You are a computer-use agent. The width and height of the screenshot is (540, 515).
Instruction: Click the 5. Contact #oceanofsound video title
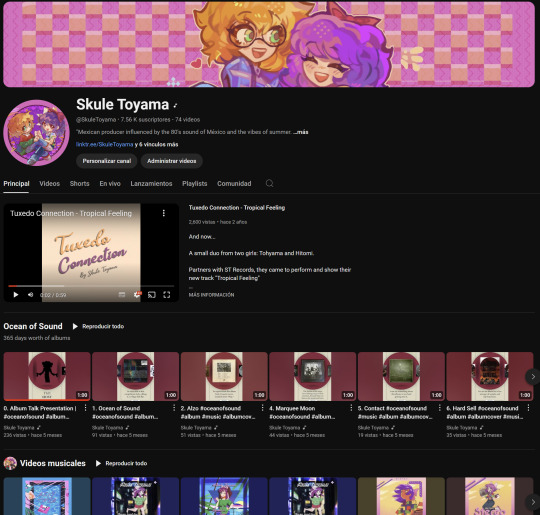[395, 412]
